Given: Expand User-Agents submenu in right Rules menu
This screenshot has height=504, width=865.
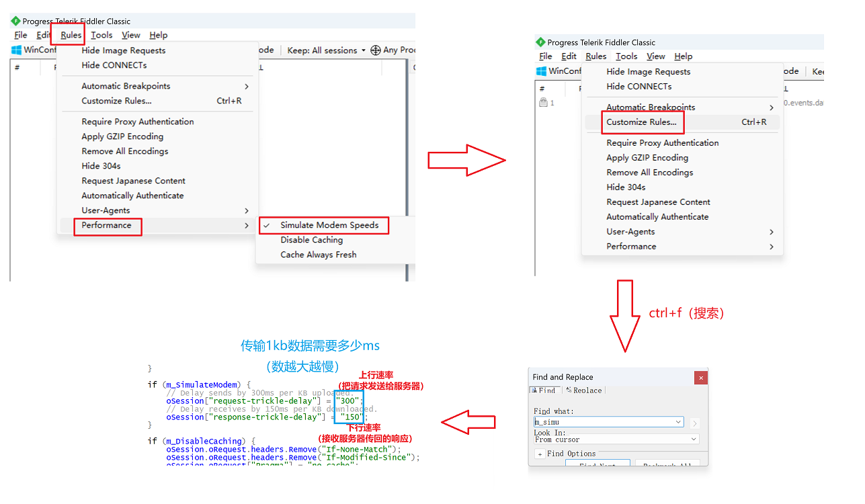Looking at the screenshot, I should 771,232.
